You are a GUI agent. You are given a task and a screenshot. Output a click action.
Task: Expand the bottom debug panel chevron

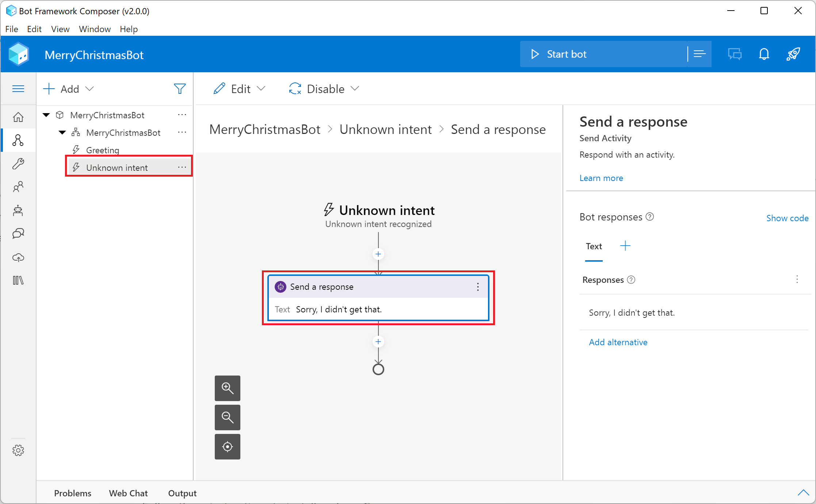tap(803, 493)
